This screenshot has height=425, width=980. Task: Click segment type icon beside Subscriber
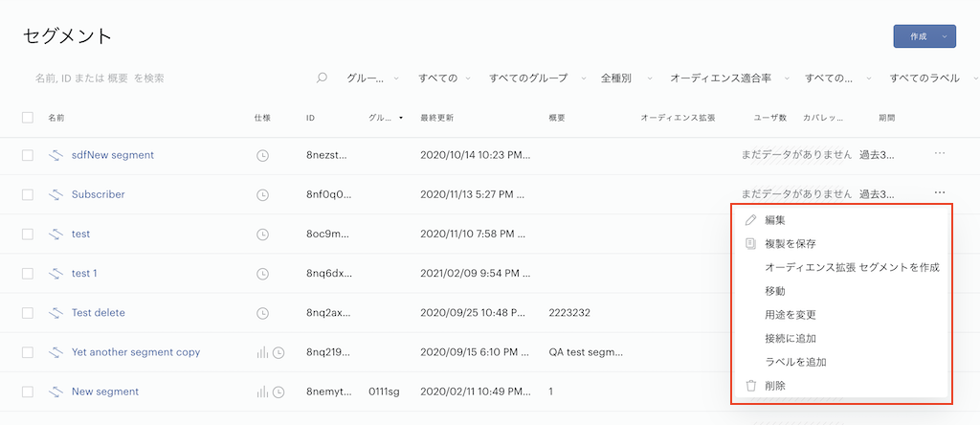(x=56, y=194)
